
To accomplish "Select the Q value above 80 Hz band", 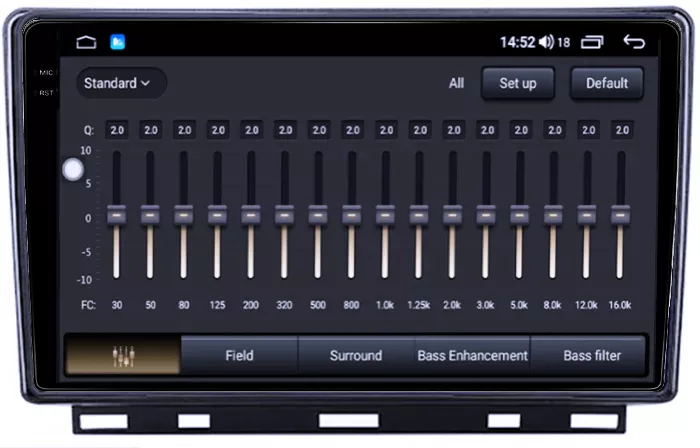I will pyautogui.click(x=184, y=130).
